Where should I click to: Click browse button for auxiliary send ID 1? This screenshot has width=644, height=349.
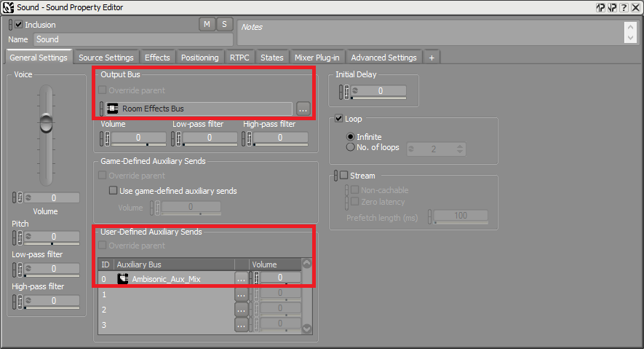[x=241, y=294]
